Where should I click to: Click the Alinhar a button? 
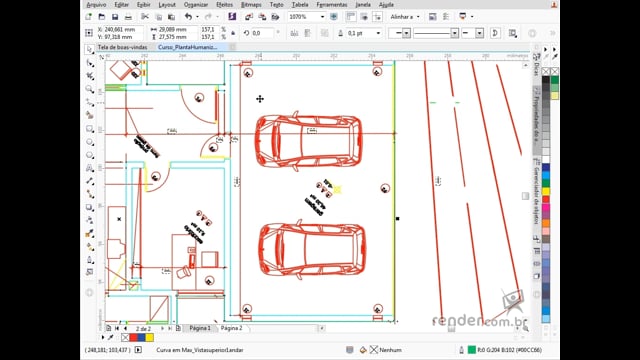(404, 17)
